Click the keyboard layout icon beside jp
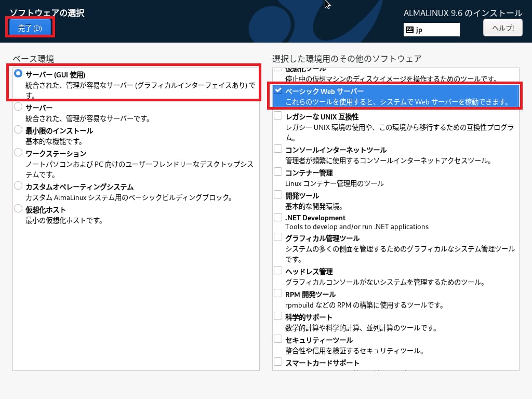 [409, 30]
